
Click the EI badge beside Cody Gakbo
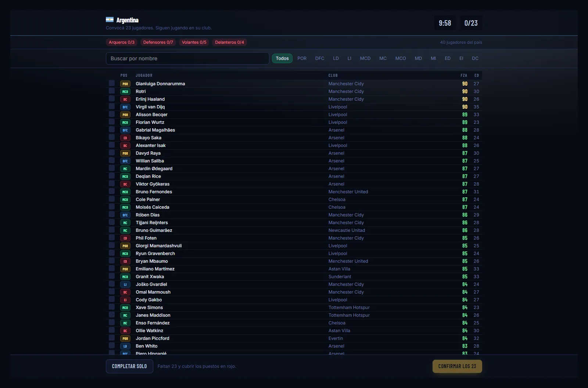coord(125,300)
